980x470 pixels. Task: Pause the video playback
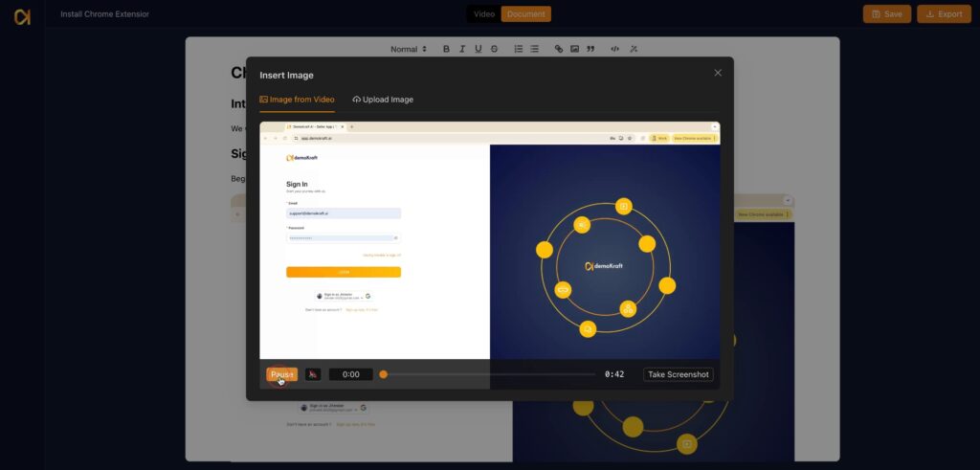(281, 374)
